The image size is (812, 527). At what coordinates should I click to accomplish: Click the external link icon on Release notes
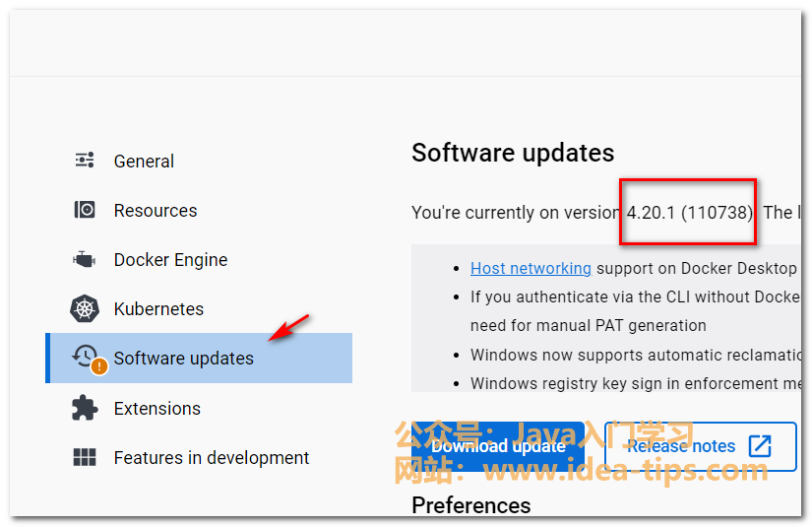pos(760,446)
